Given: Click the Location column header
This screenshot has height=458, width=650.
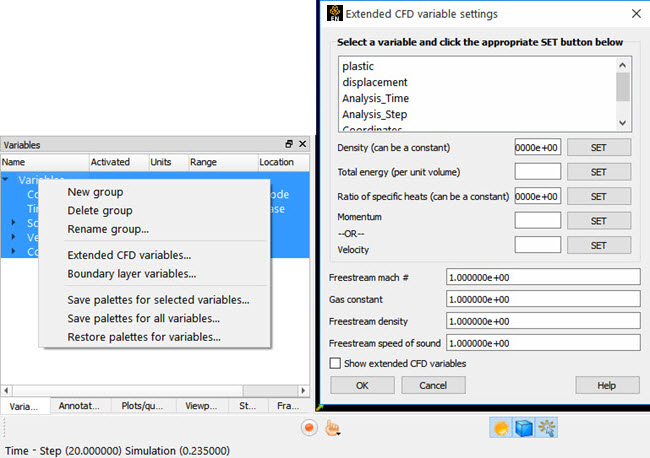Looking at the screenshot, I should [x=283, y=162].
